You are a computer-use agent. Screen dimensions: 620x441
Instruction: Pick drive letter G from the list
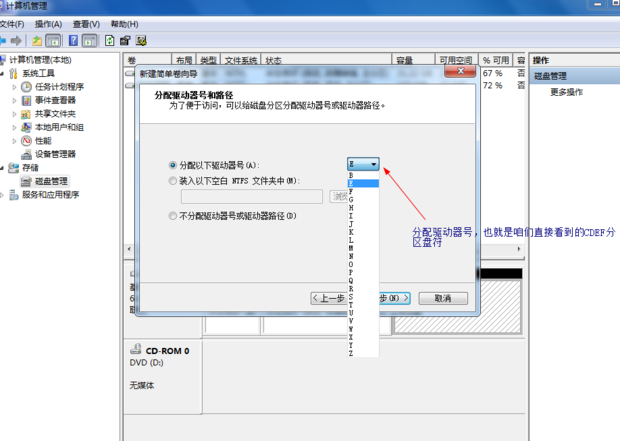pyautogui.click(x=351, y=200)
